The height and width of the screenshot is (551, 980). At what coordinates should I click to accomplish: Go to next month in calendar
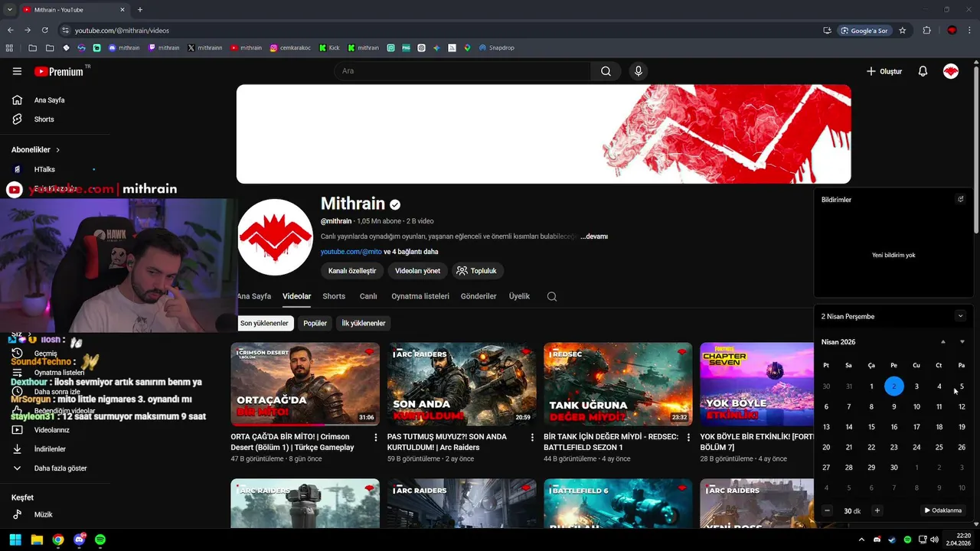962,342
